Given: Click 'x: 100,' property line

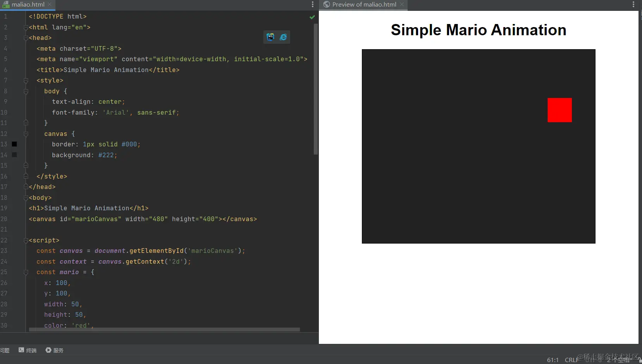Looking at the screenshot, I should [x=57, y=283].
